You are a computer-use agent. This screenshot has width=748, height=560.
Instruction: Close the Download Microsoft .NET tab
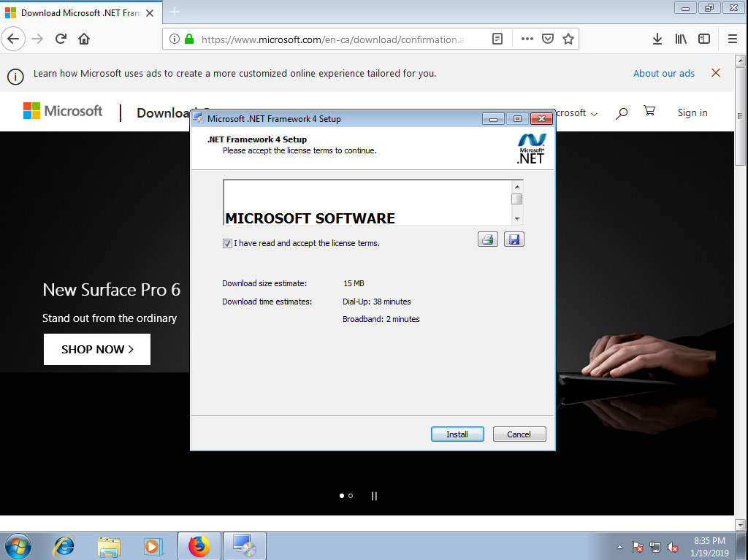150,13
